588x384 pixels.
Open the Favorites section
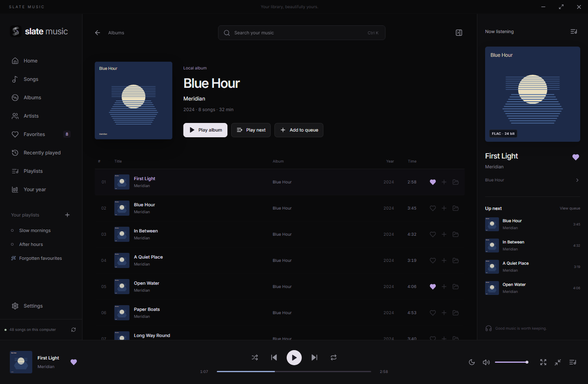(41, 134)
